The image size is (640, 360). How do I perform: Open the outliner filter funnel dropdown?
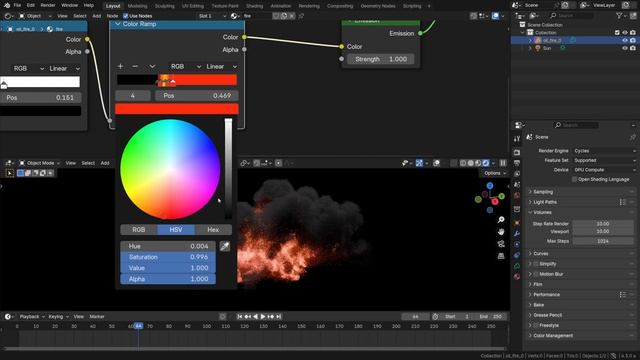[621, 16]
